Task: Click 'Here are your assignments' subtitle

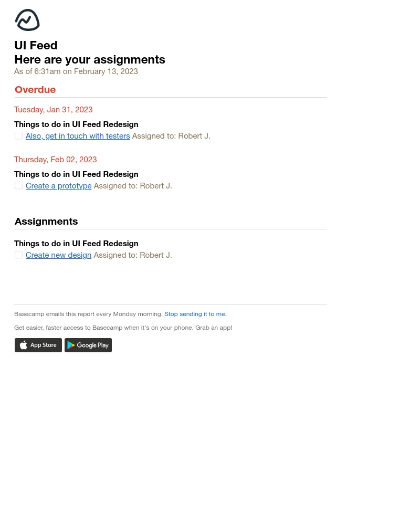Action: pyautogui.click(x=90, y=59)
